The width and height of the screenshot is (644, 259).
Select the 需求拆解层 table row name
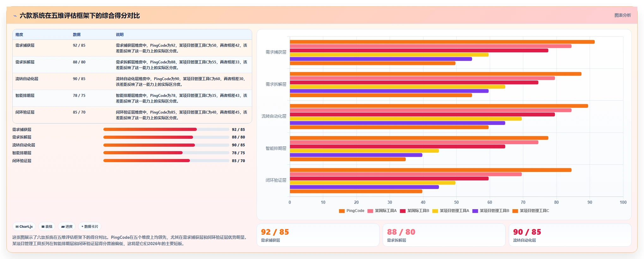tap(25, 62)
